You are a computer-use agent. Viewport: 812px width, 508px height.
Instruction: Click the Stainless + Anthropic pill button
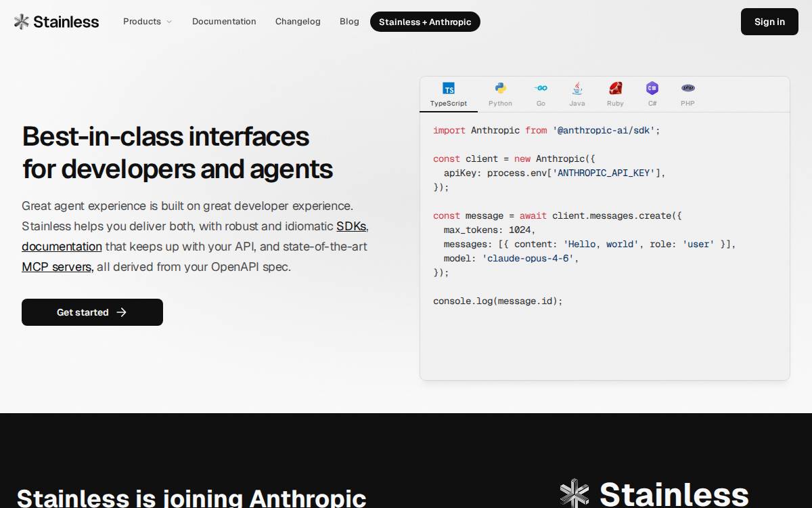click(425, 22)
